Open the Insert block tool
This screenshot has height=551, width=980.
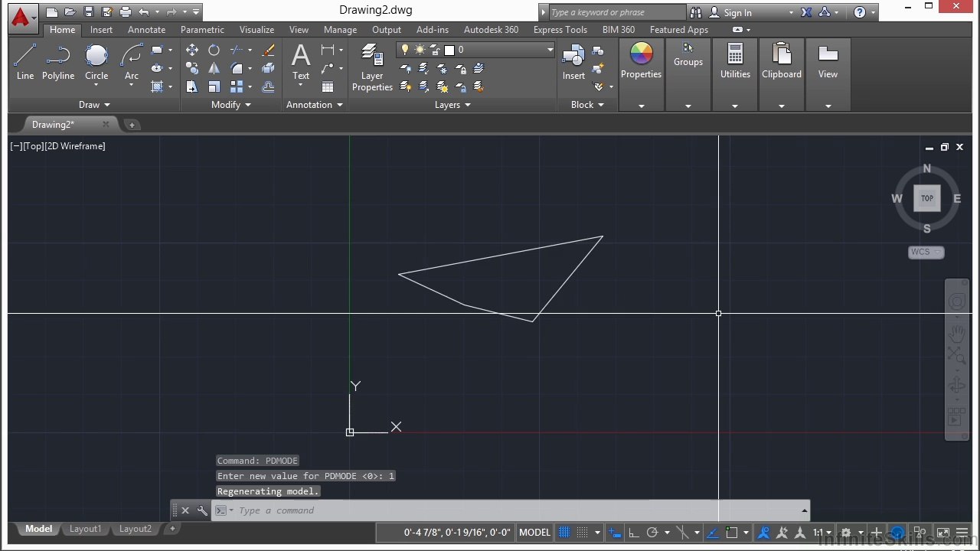point(573,61)
